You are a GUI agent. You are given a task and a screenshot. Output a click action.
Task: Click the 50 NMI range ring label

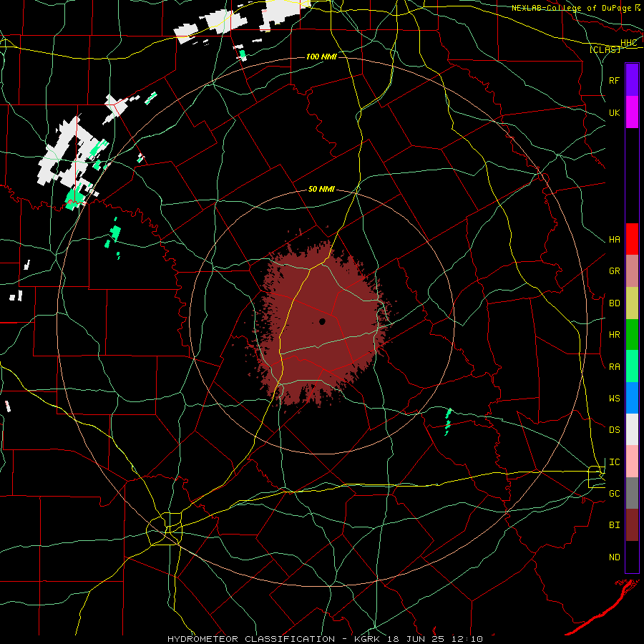[x=321, y=190]
